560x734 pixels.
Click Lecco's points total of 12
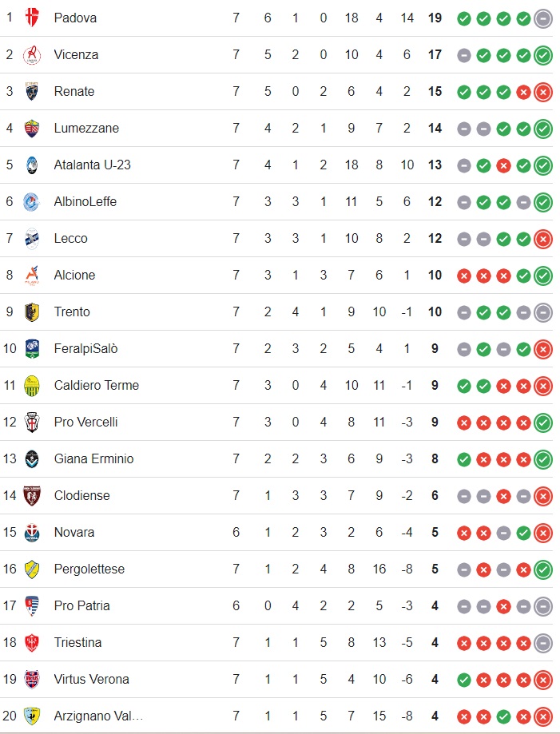click(435, 238)
